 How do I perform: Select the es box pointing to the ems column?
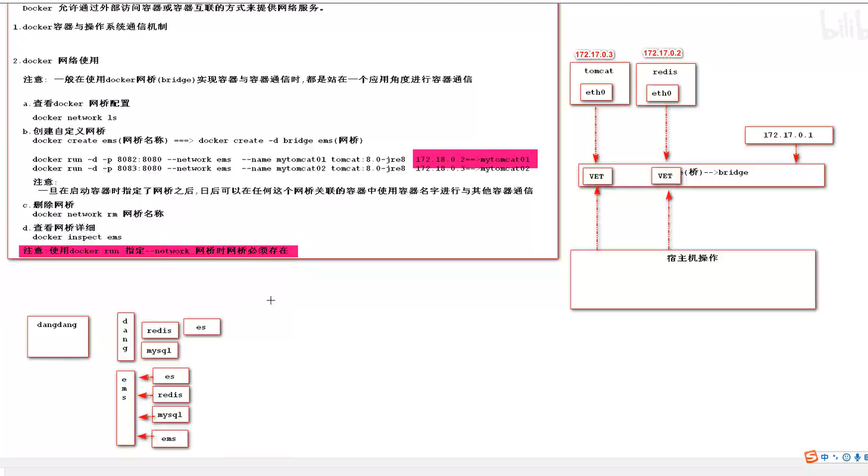[x=171, y=376]
